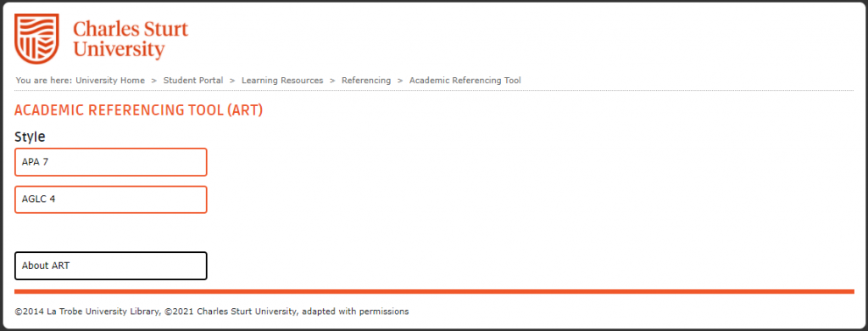Click the 'You are here:' breadcrumb label
The height and width of the screenshot is (331, 868).
[x=44, y=81]
